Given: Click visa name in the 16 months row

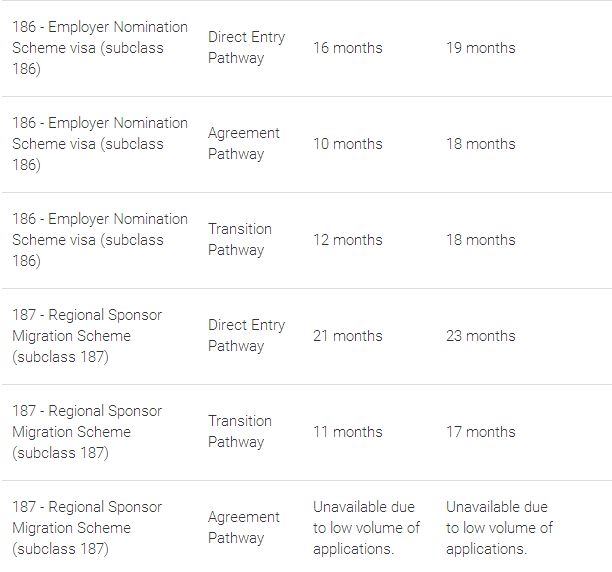Looking at the screenshot, I should click(100, 48).
